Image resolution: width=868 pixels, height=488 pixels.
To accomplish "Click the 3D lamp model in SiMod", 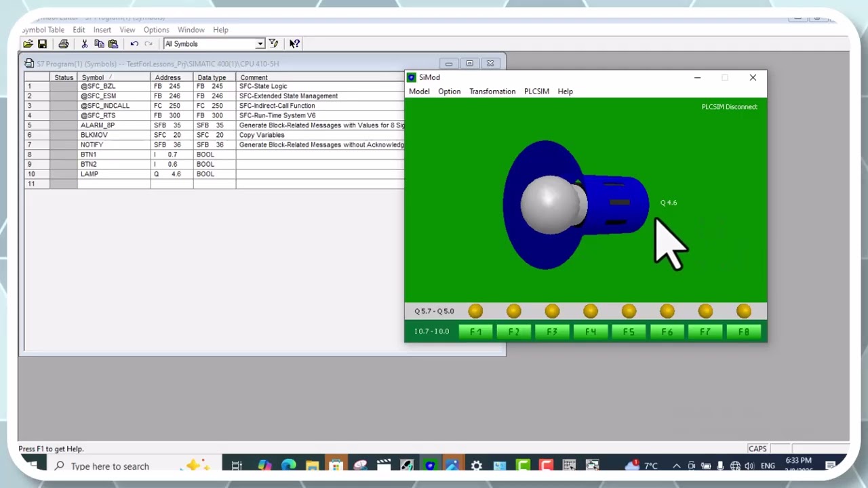I will (575, 204).
